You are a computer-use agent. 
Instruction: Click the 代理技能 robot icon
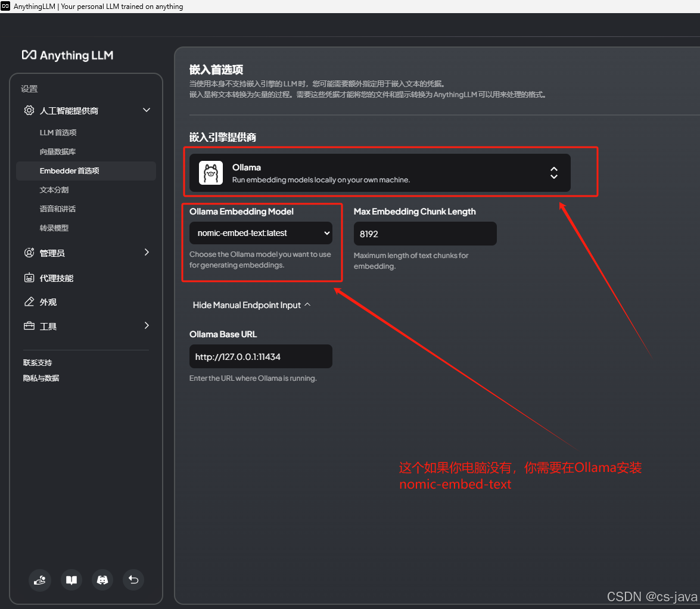click(x=29, y=278)
